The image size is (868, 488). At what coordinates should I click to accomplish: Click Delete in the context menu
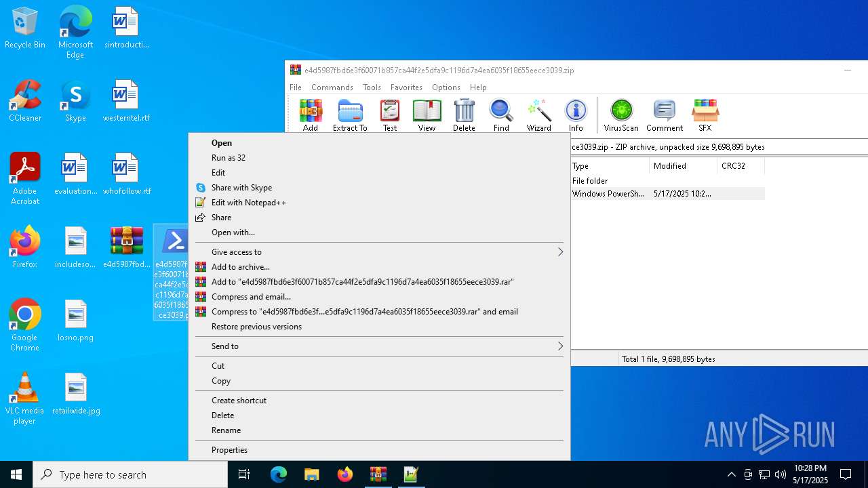[x=379, y=415]
